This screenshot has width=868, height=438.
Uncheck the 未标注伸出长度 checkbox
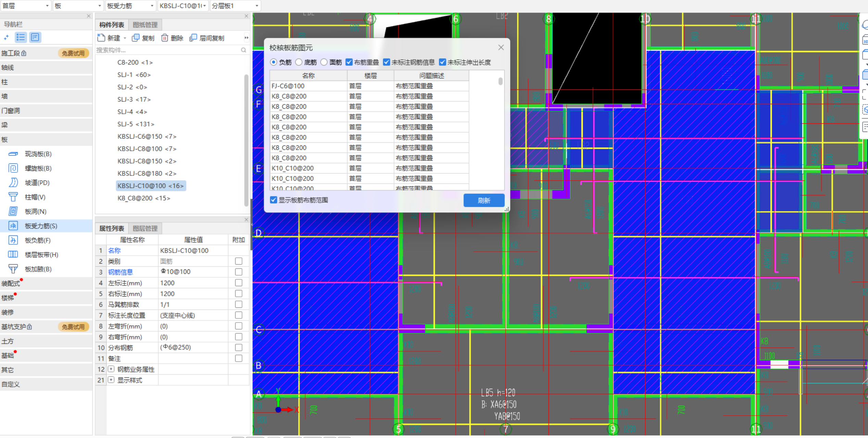[x=443, y=62]
